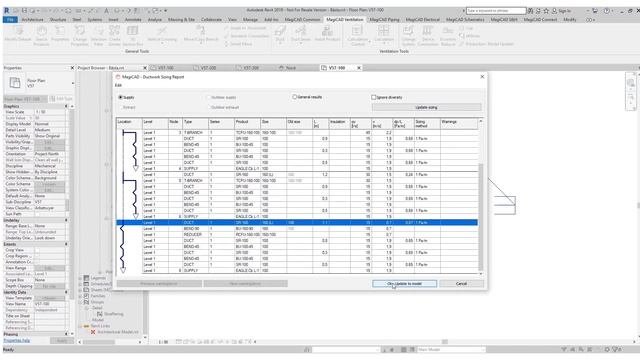Collapse the Underlay section in Properties

(x=66, y=220)
